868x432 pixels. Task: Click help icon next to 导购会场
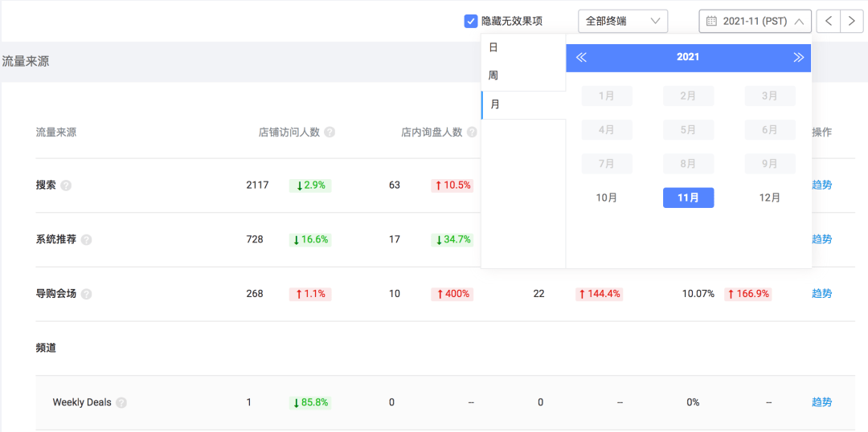[x=86, y=294]
